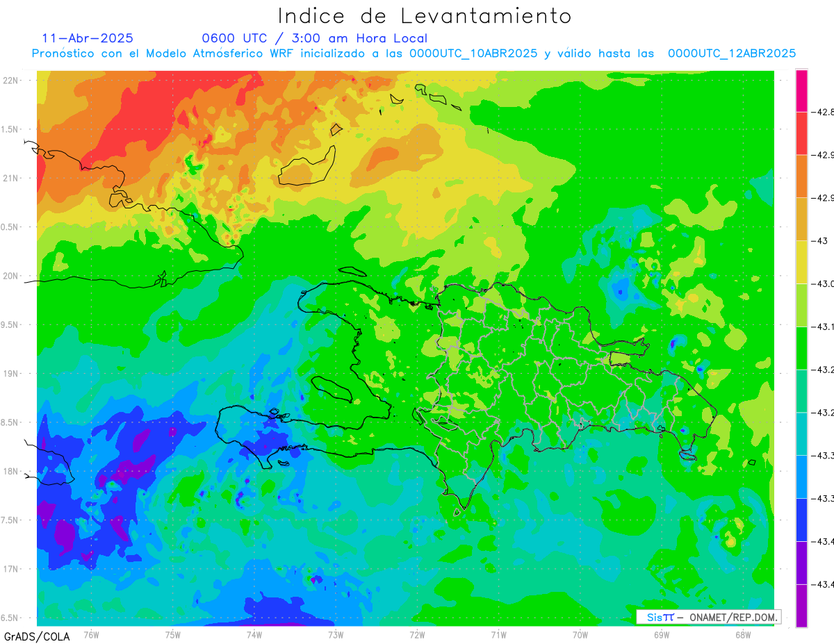Click the '-43.1' legend value

[823, 327]
